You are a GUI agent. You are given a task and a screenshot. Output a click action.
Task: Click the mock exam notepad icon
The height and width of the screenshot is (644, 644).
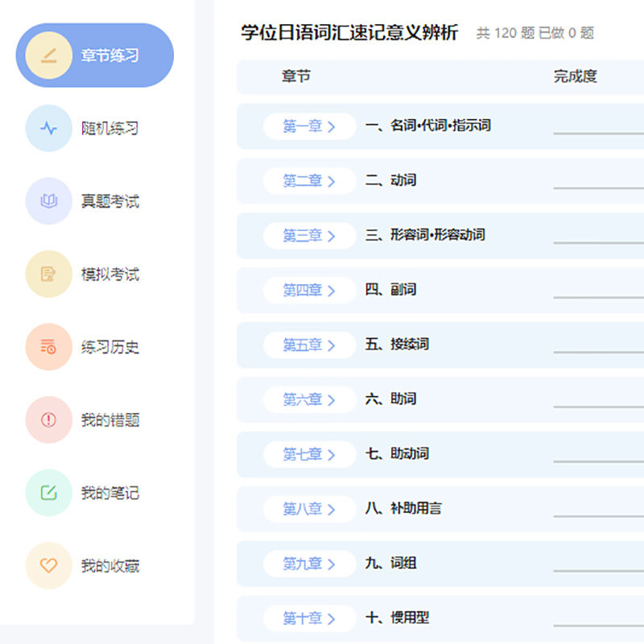point(49,275)
